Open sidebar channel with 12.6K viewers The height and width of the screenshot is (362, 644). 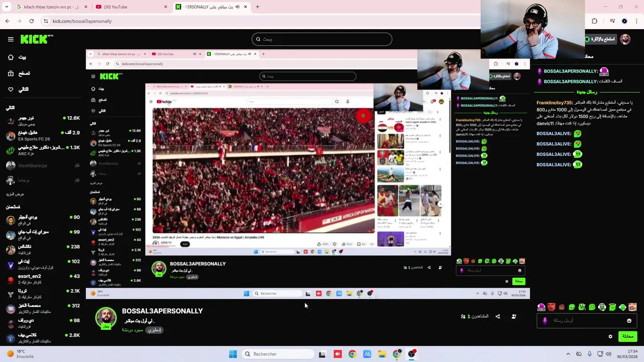pos(43,121)
